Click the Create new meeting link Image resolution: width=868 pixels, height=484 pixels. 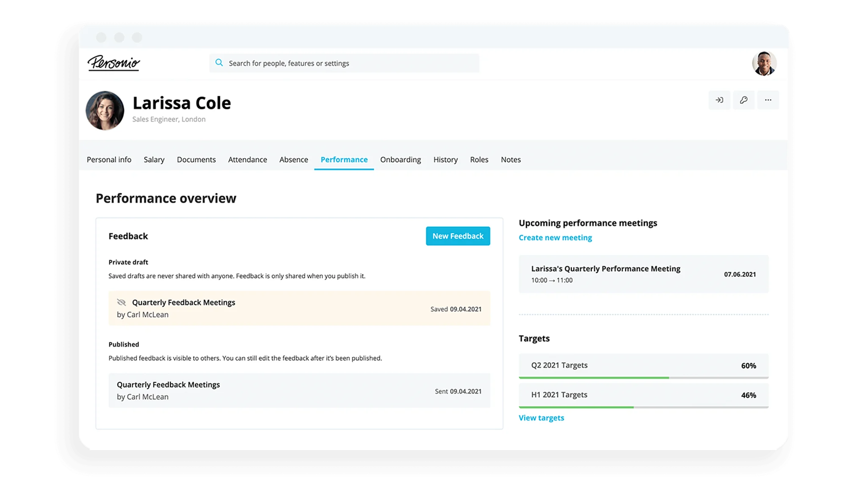coord(555,238)
